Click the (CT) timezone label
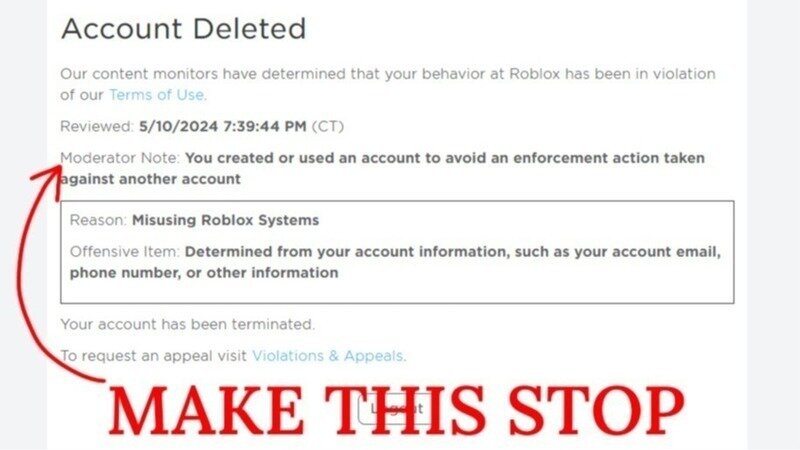 328,126
